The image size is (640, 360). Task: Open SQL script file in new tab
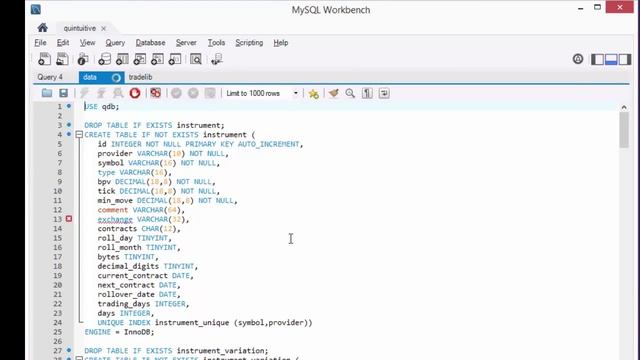(x=62, y=59)
